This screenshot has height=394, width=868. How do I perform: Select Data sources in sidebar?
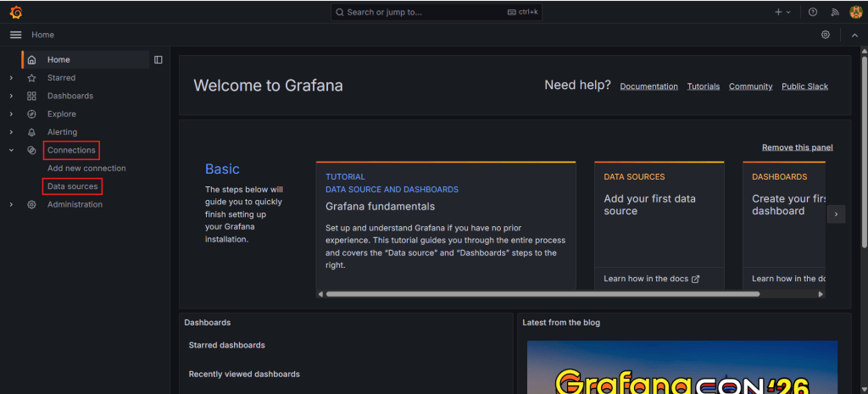click(x=72, y=186)
